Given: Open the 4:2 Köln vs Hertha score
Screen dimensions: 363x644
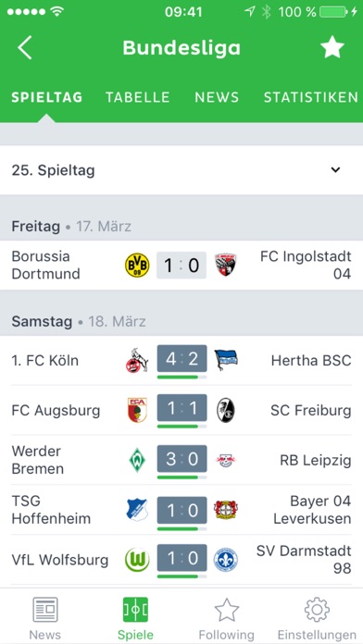Looking at the screenshot, I should 181,359.
